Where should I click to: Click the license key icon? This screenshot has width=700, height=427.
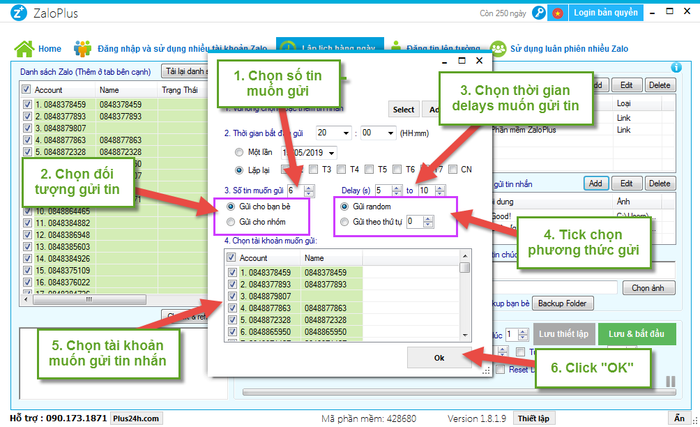539,13
